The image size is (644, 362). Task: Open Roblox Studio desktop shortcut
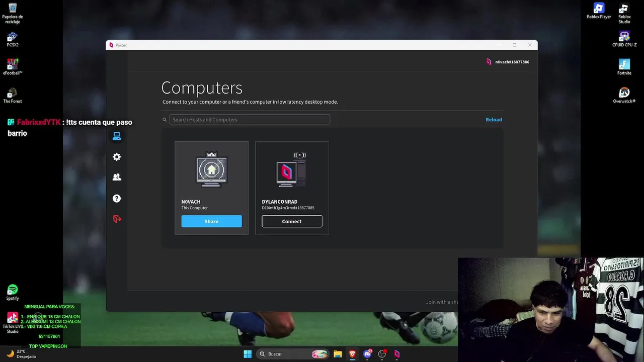click(624, 14)
